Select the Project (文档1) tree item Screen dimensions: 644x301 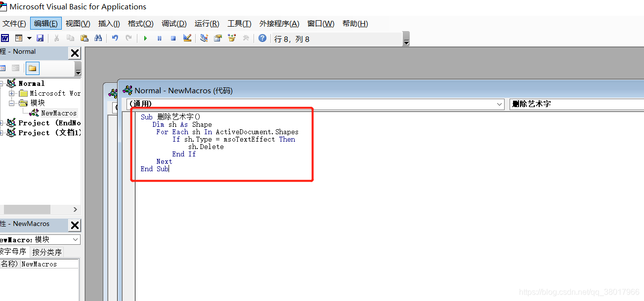point(49,133)
